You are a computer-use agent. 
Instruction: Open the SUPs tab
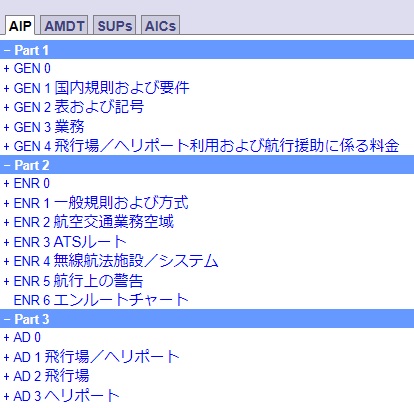click(x=114, y=26)
